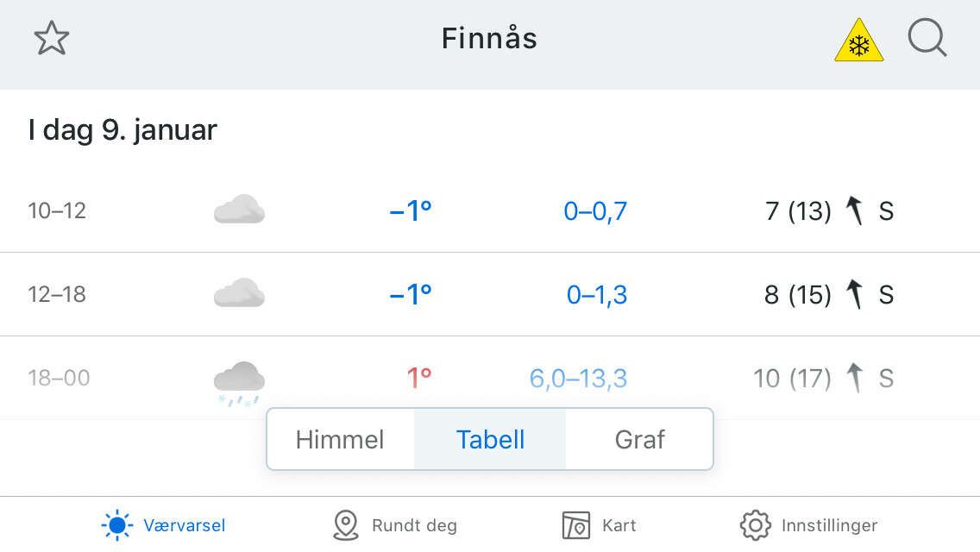Go to Rundt deg tab
980x552 pixels.
click(x=395, y=524)
